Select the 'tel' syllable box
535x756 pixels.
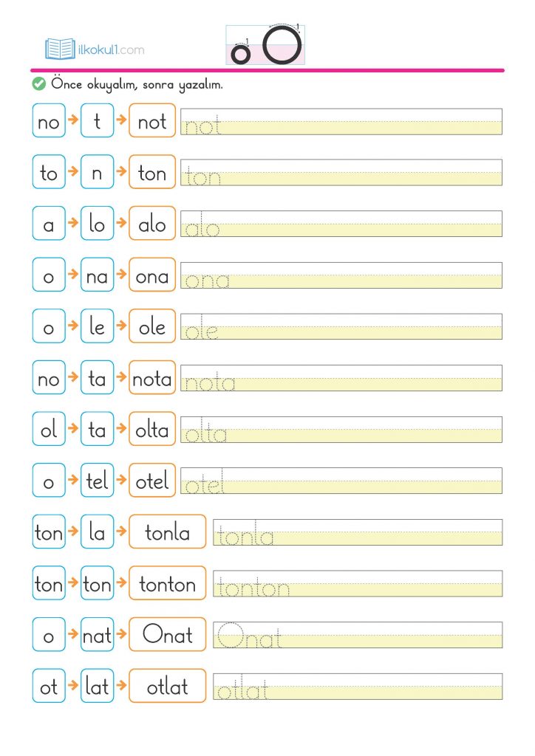(97, 481)
